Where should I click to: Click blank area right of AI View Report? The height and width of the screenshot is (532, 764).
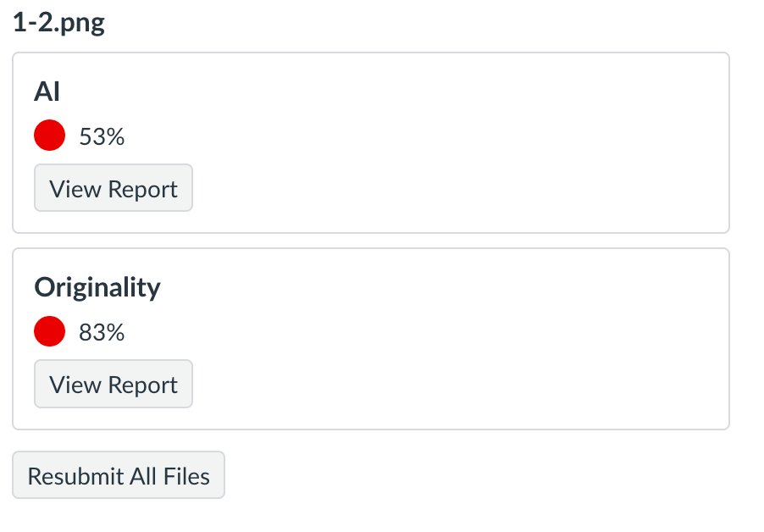[x=457, y=188]
